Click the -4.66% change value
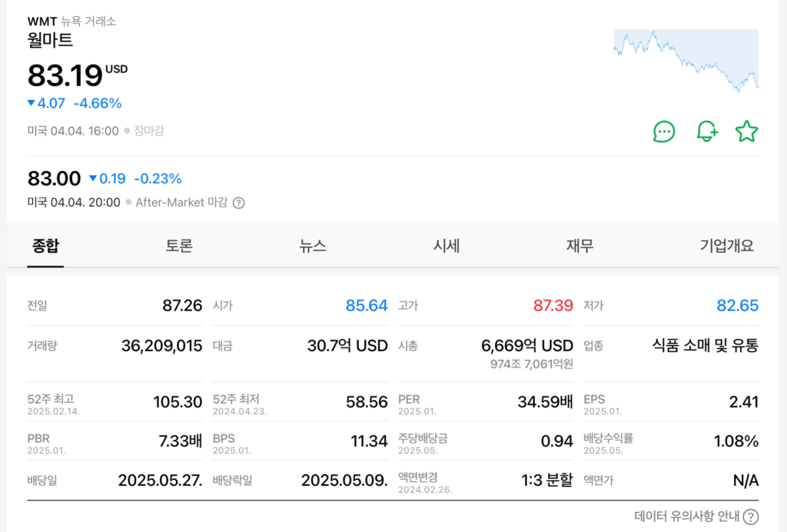The height and width of the screenshot is (532, 787). (98, 103)
